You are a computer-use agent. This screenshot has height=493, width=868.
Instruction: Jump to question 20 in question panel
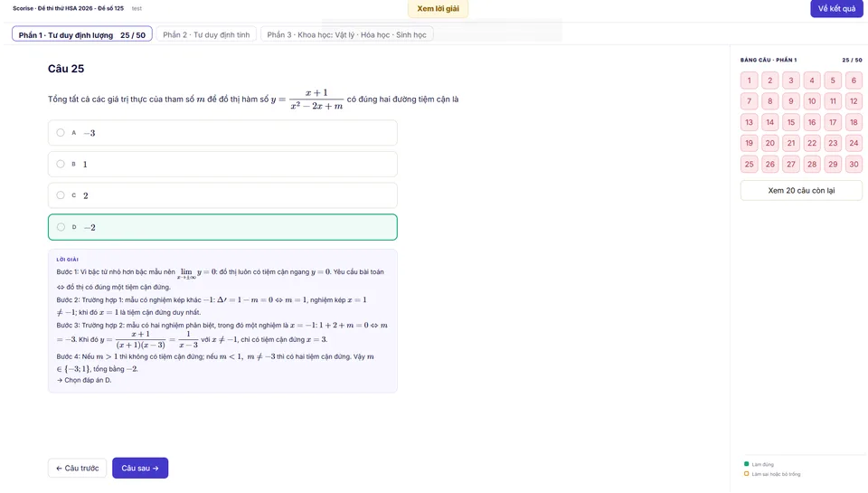770,143
